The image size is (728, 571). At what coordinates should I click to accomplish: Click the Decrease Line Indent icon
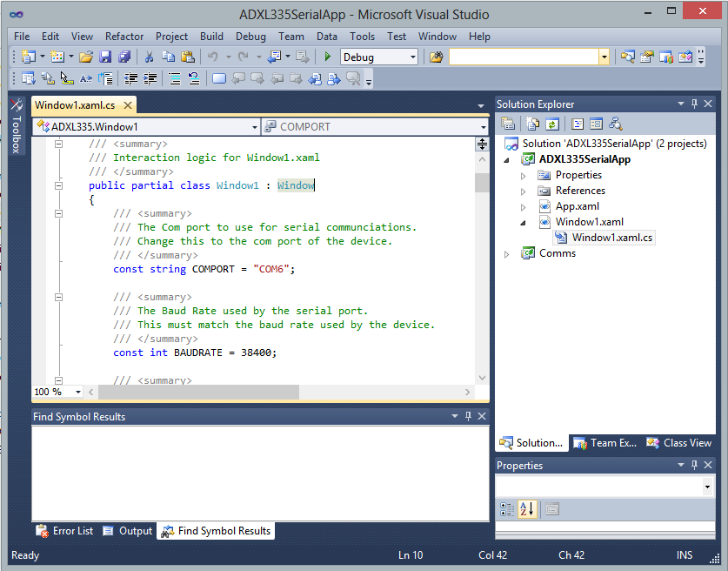coord(131,78)
